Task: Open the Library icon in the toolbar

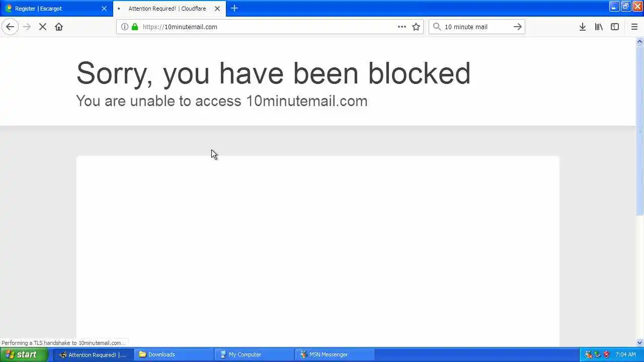Action: 599,27
